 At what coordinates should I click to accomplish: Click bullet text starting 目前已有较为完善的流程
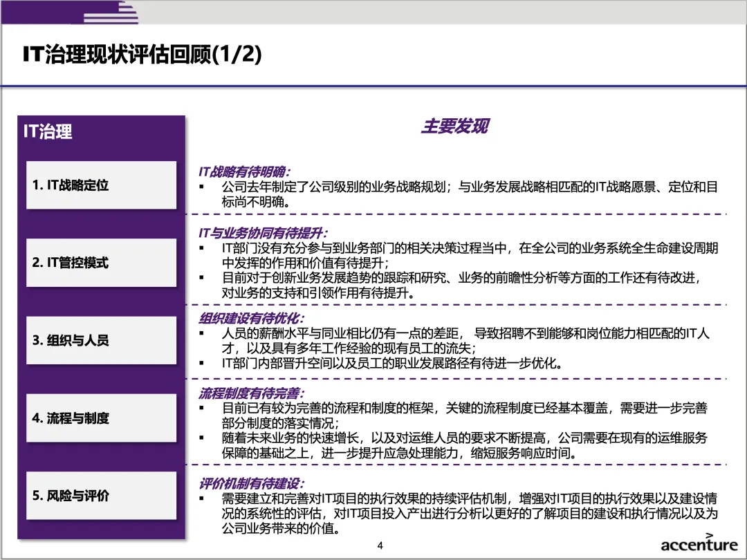(x=465, y=416)
